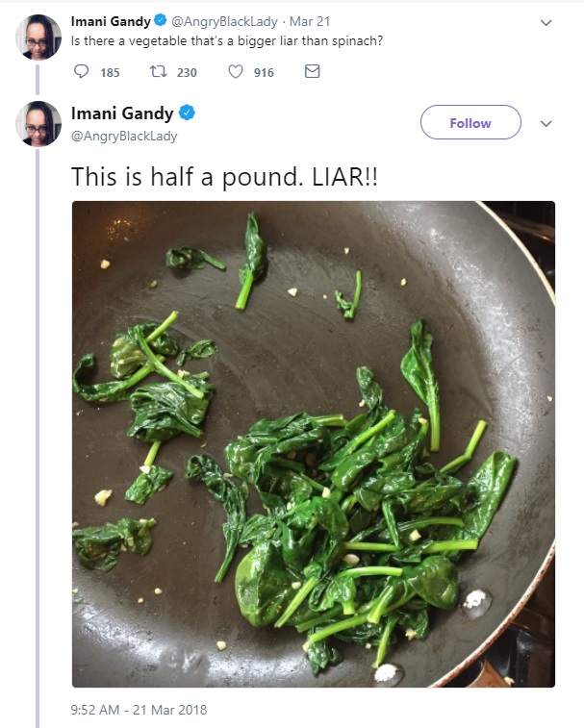Retweet the spinach liar tweet
This screenshot has height=728, width=584.
coord(158,71)
